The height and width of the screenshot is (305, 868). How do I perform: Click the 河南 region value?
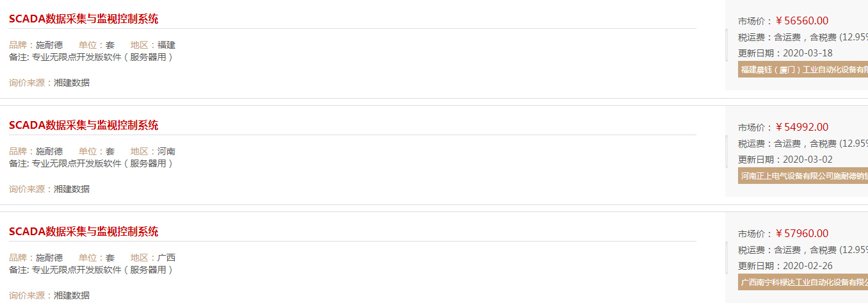tap(166, 151)
